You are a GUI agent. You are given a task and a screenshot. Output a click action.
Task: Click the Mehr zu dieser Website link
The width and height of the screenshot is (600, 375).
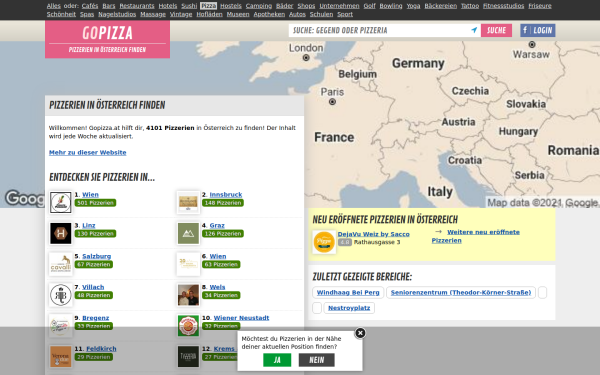pos(88,153)
